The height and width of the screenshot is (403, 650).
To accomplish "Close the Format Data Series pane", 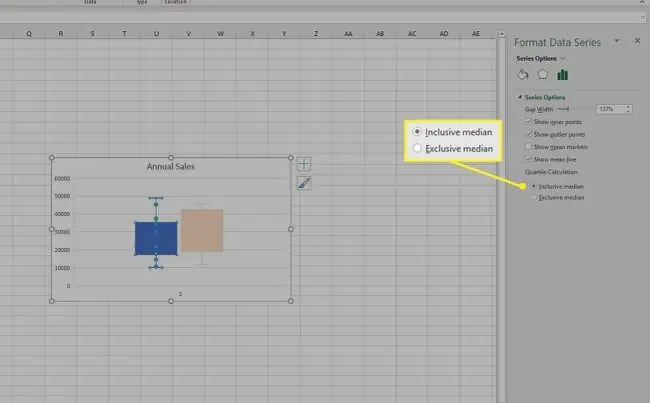I will pos(637,41).
